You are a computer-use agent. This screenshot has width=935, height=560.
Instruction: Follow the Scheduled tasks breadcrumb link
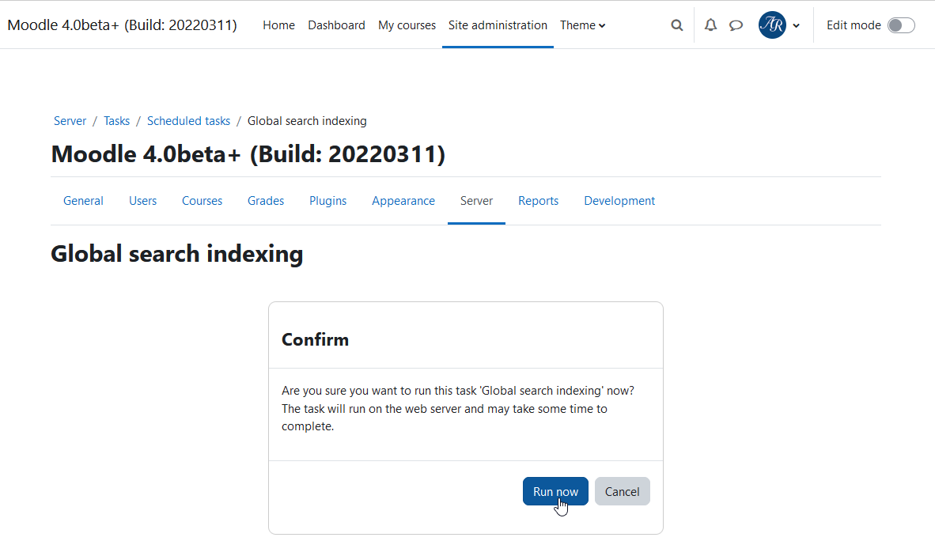pyautogui.click(x=188, y=121)
